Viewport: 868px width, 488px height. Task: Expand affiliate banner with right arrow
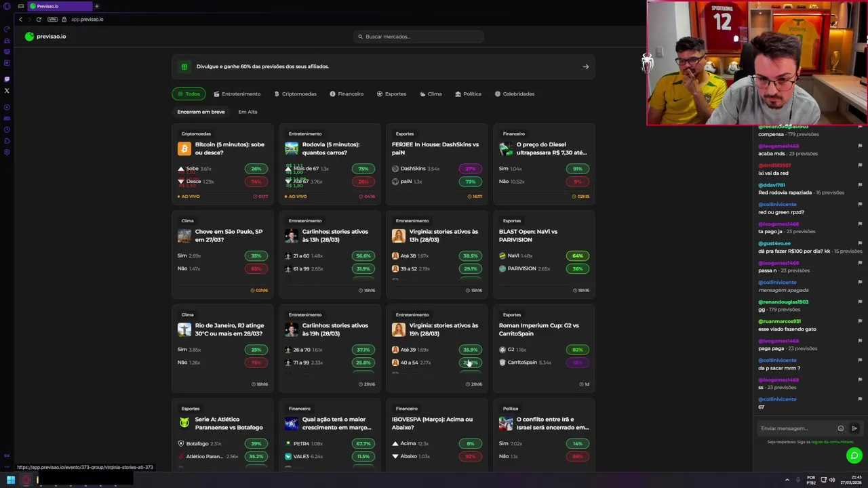coord(586,66)
